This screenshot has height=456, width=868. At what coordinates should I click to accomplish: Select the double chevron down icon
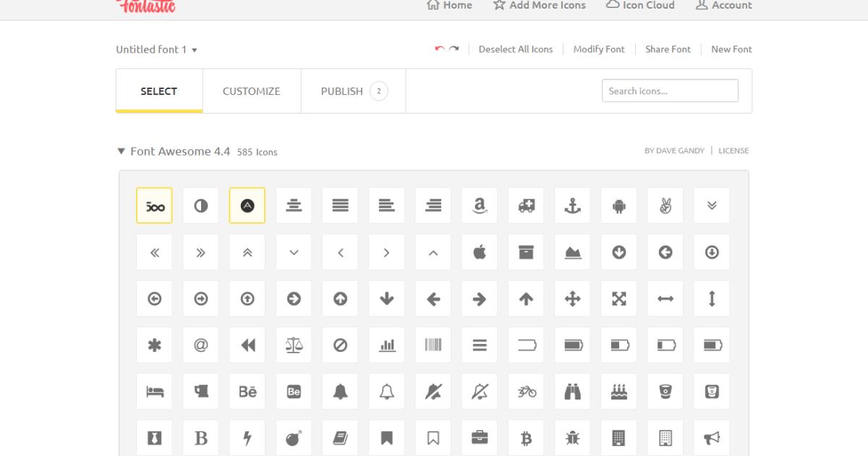pos(712,206)
